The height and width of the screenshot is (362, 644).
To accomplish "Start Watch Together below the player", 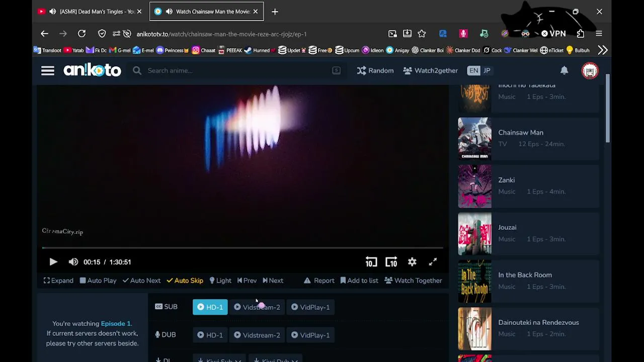I will pyautogui.click(x=413, y=281).
